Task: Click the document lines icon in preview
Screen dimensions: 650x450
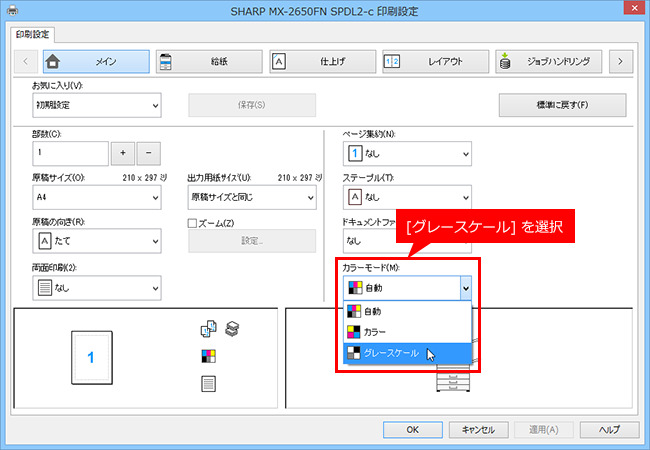Action: coord(209,384)
